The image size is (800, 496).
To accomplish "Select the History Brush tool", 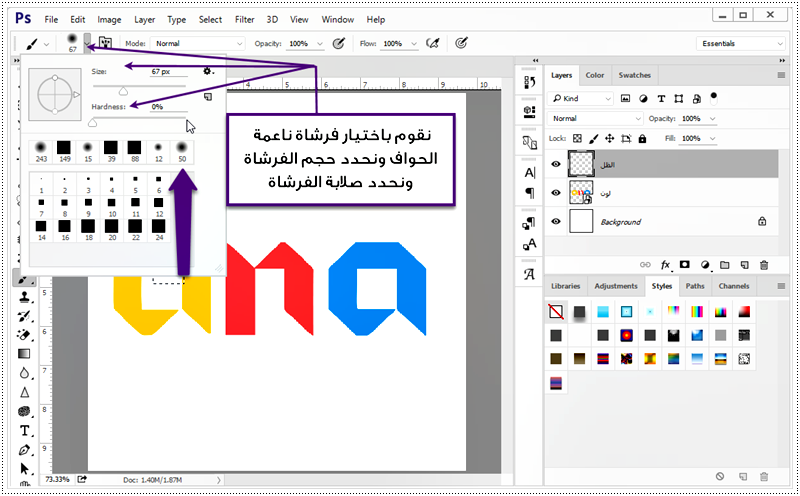I will 24,316.
